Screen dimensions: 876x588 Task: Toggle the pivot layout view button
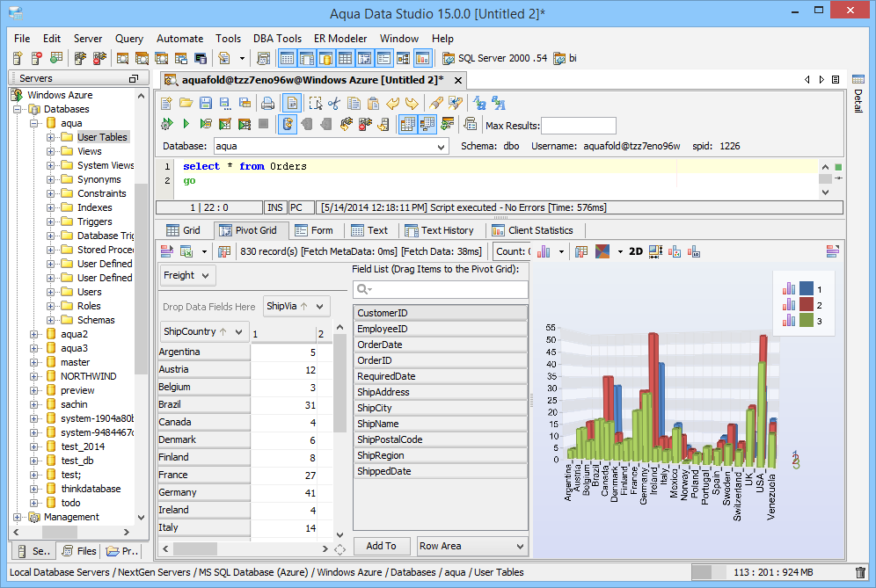tap(364, 58)
